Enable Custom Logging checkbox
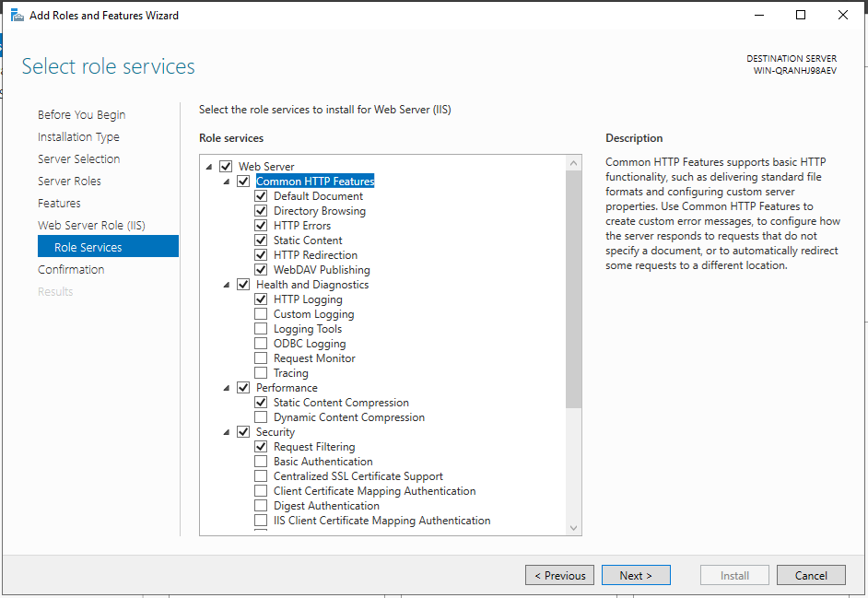This screenshot has height=598, width=868. click(261, 314)
